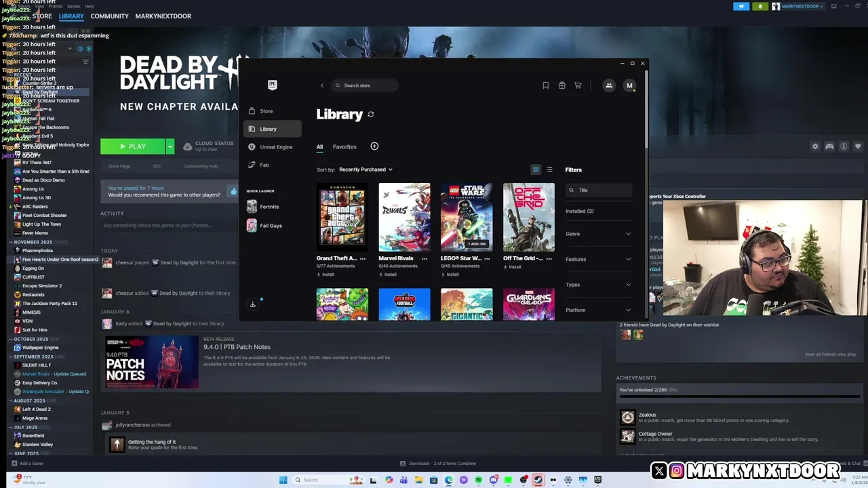Viewport: 868px width, 488px height.
Task: Open Store in the Epic sidebar
Action: pyautogui.click(x=272, y=111)
